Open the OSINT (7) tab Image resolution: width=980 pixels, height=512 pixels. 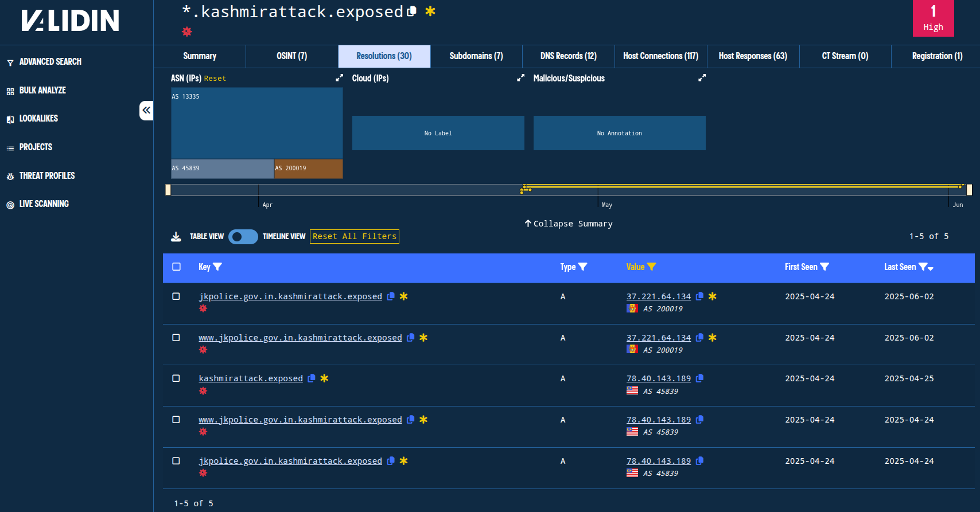click(x=292, y=56)
